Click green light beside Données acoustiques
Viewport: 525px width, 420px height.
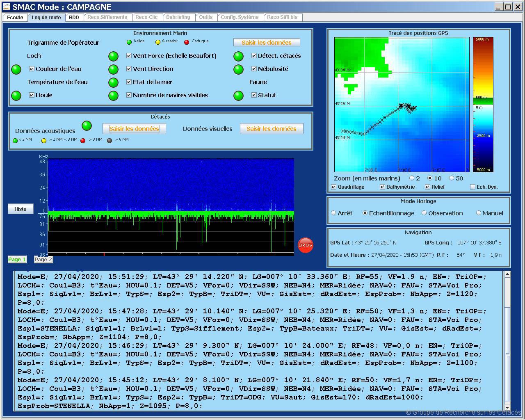87,126
